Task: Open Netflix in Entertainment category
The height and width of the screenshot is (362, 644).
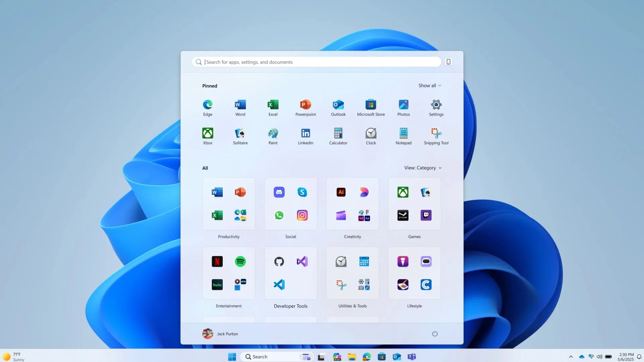Action: pos(217,261)
